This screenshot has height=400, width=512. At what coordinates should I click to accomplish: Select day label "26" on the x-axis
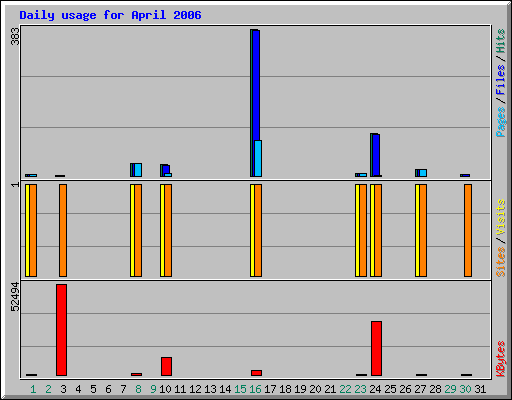click(405, 389)
